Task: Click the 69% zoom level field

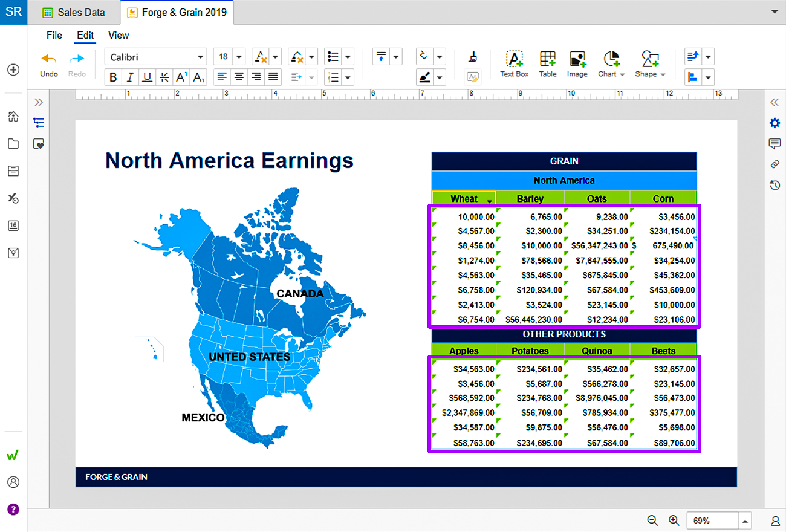Action: [x=712, y=521]
